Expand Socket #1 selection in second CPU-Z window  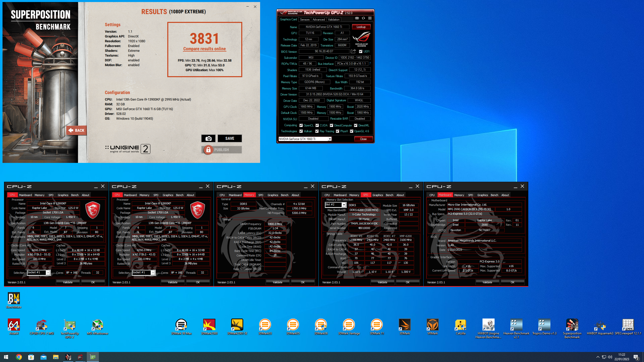pyautogui.click(x=144, y=273)
